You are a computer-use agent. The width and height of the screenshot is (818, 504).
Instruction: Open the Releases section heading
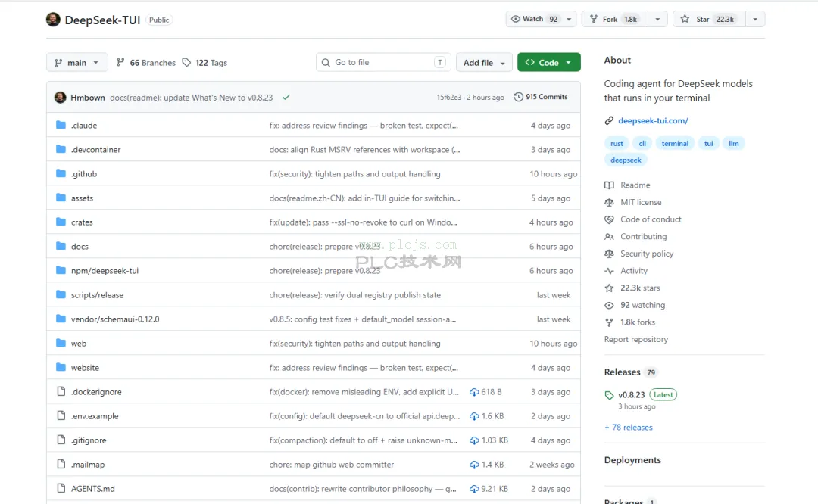[622, 372]
